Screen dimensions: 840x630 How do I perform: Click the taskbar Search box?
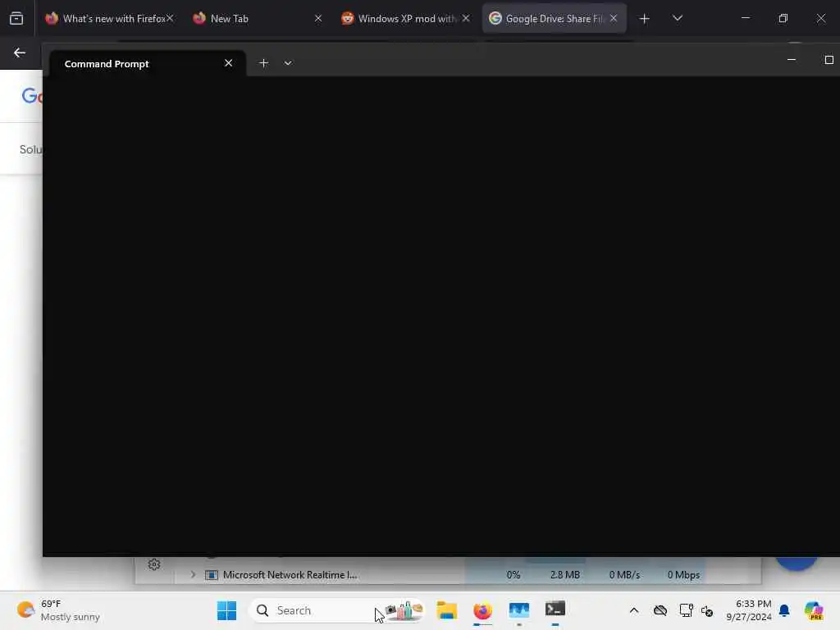click(337, 610)
